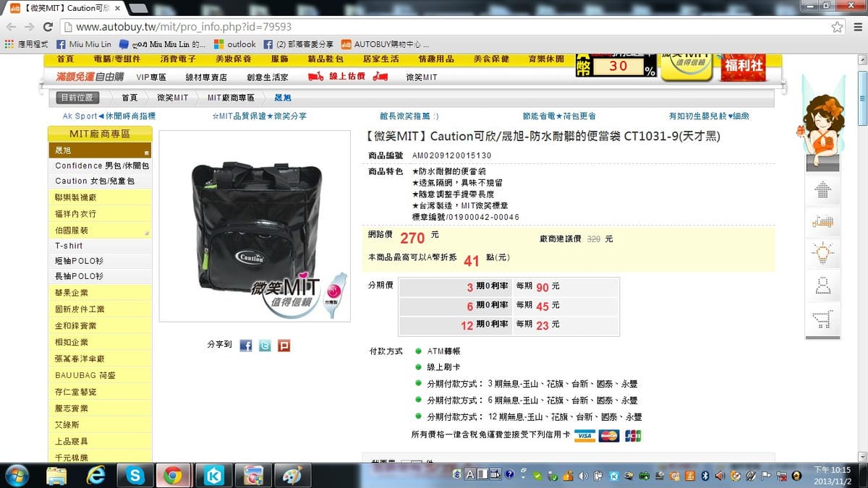Click the outlook bookmark in bookmarks bar
Viewport: 868px width, 488px height.
pos(235,44)
